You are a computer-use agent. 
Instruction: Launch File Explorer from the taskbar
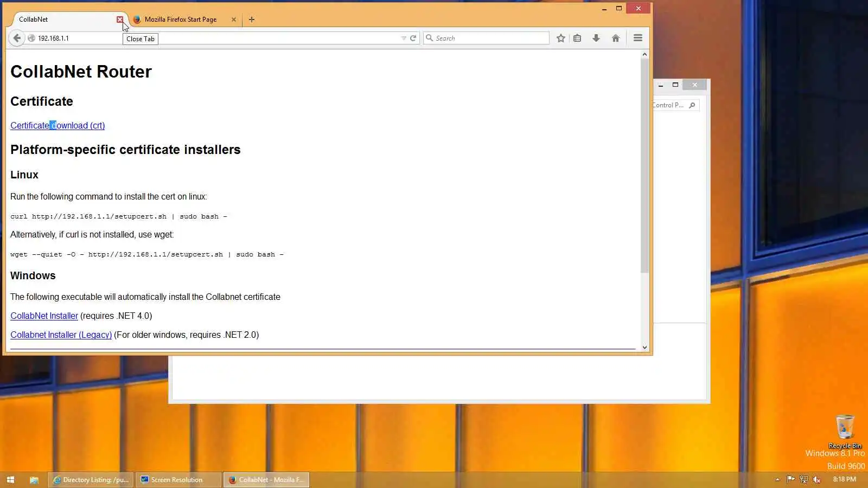[34, 480]
